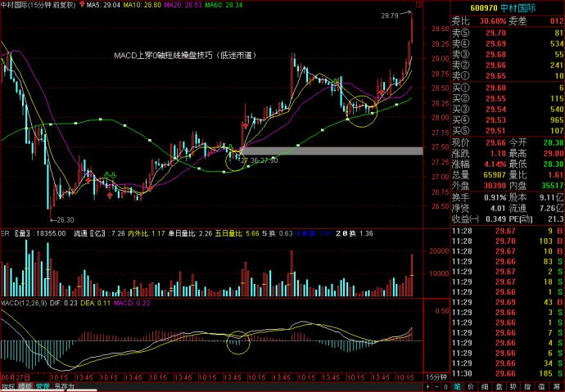Viewport: 565px width, 392px height.
Task: Click the green info marker on the candlestick chart
Action: (106, 174)
